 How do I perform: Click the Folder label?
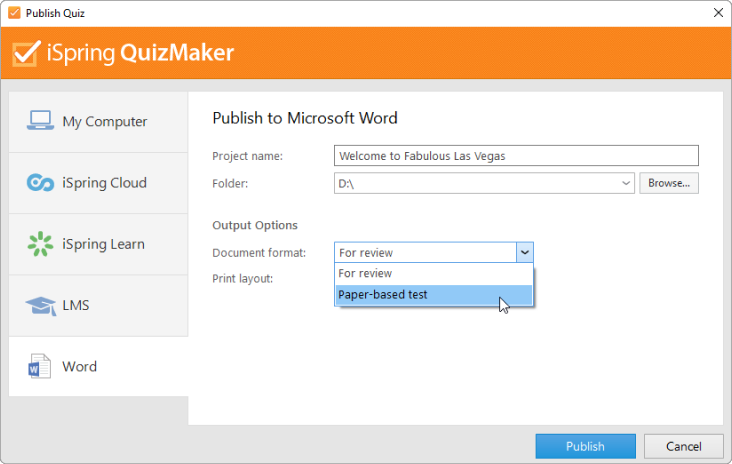[x=230, y=183]
